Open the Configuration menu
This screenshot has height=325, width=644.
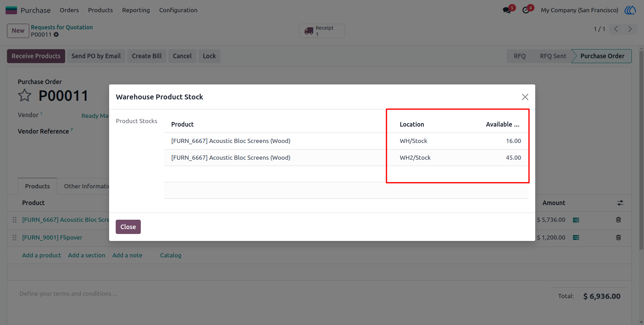[x=178, y=10]
